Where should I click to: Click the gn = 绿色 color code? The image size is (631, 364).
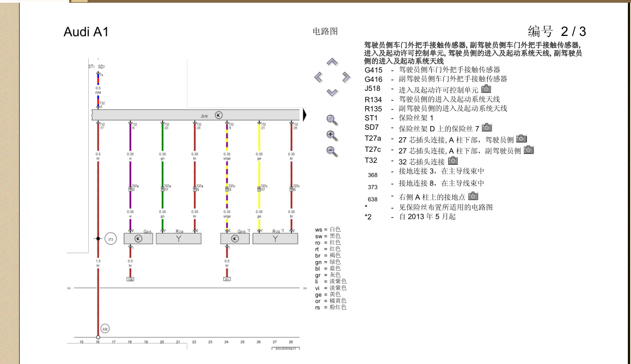pos(328,262)
